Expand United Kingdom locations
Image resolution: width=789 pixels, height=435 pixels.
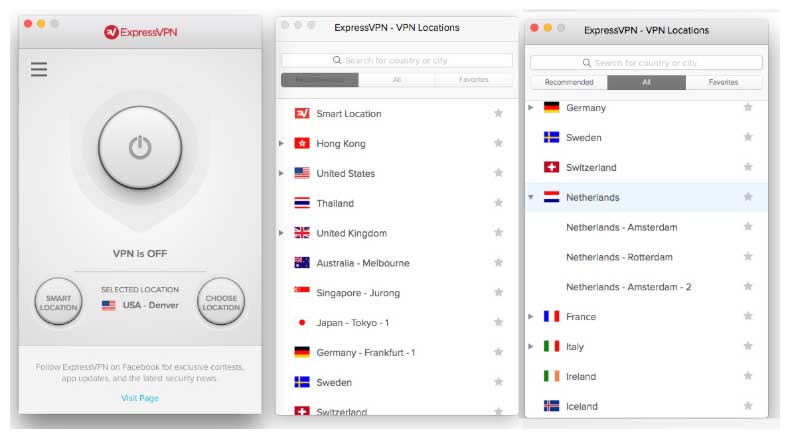click(281, 233)
